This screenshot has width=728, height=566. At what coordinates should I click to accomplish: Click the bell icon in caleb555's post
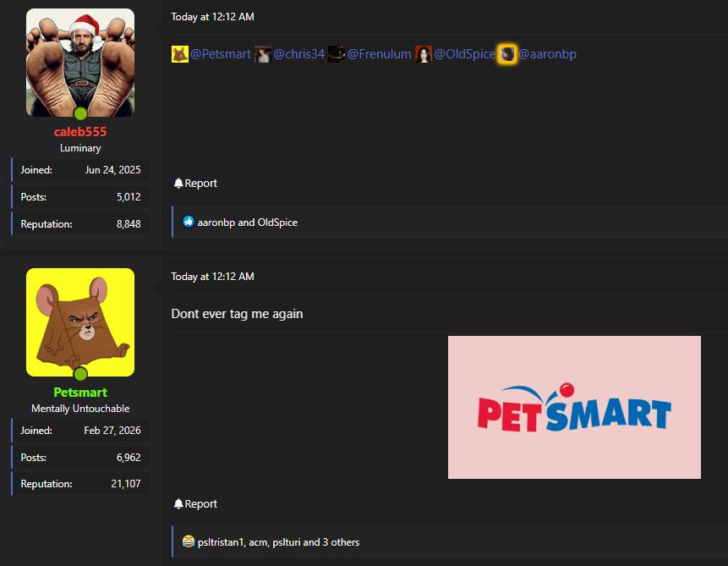click(x=178, y=184)
